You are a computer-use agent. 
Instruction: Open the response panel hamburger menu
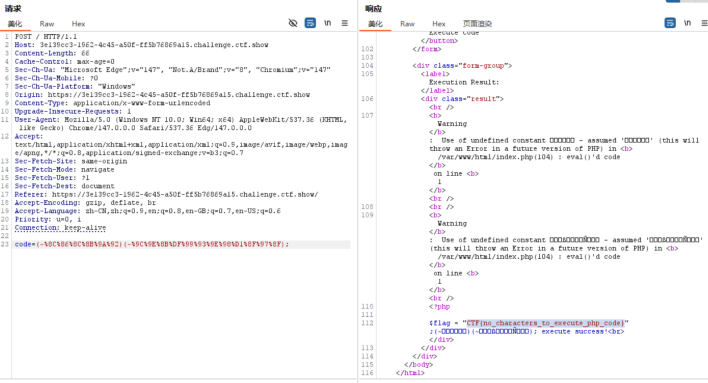(x=704, y=23)
